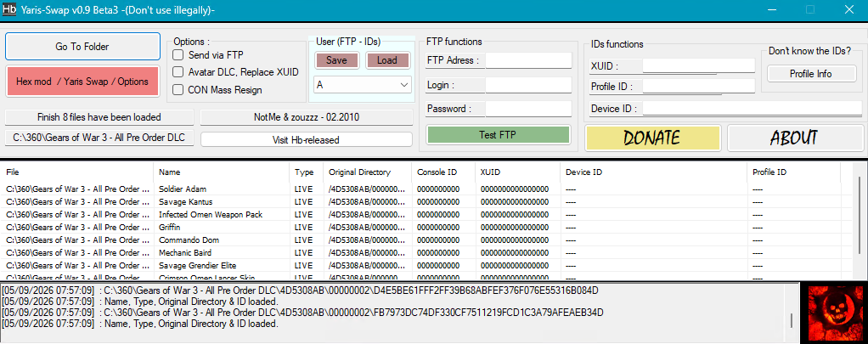Select the Soldier Adam row
The image size is (868, 344).
click(x=426, y=189)
